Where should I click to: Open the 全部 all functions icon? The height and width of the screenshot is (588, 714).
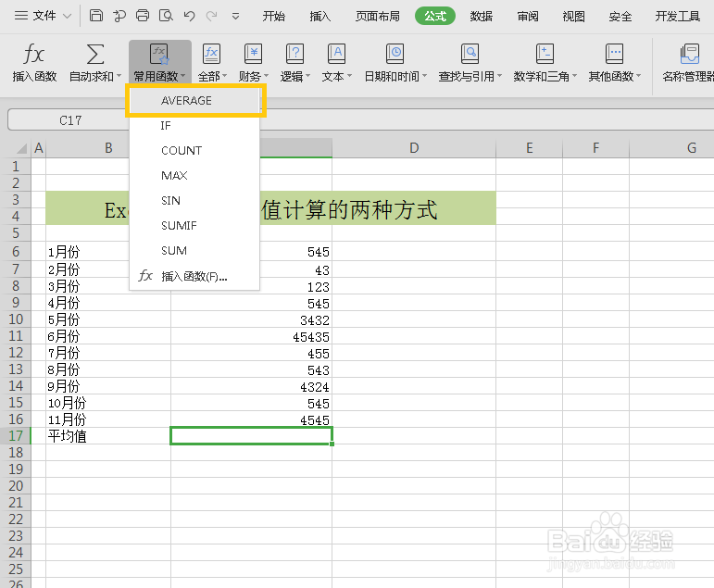pos(211,55)
